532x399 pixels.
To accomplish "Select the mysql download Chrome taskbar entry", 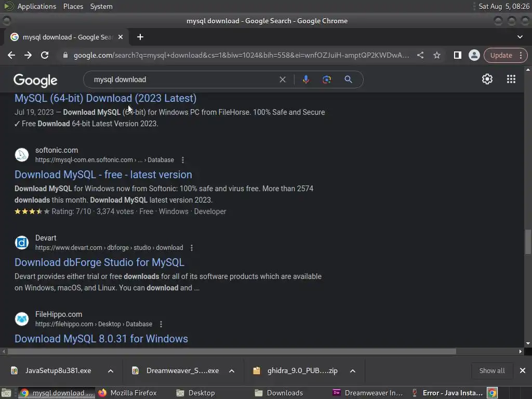I will click(x=56, y=393).
